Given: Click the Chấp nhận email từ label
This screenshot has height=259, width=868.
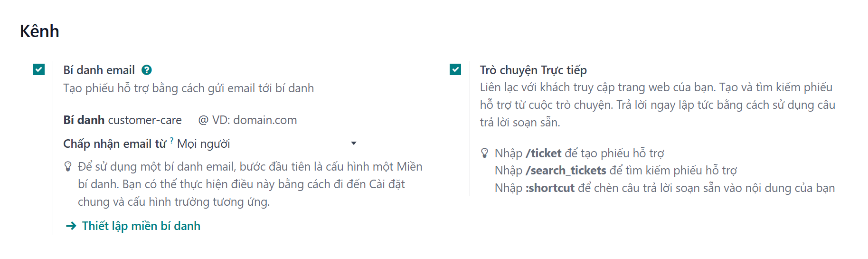Looking at the screenshot, I should [x=114, y=144].
